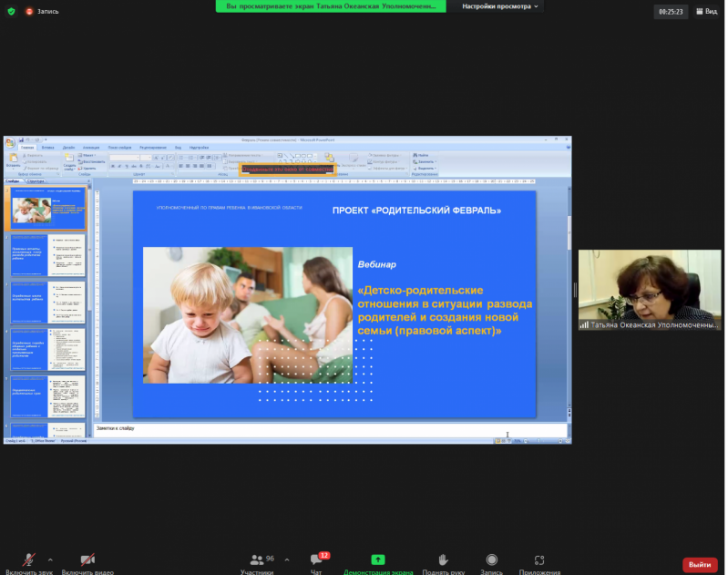Open the Приложения apps icon
The height and width of the screenshot is (575, 728).
point(539,561)
